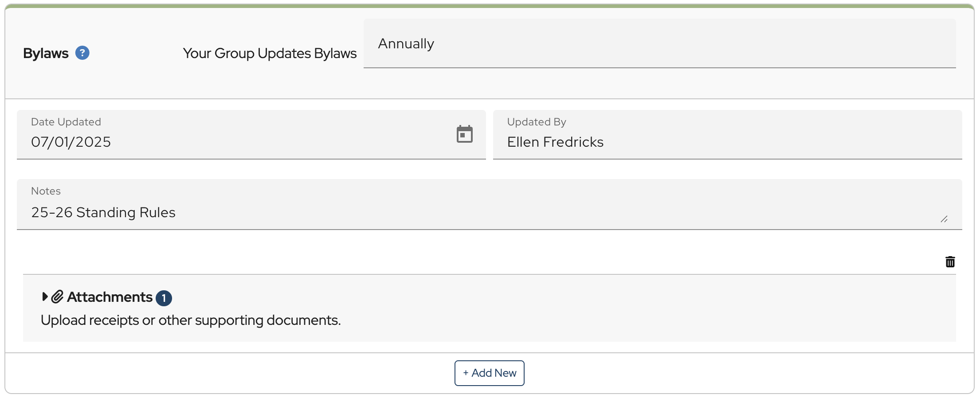Image resolution: width=980 pixels, height=398 pixels.
Task: Click the Attachments section heading
Action: point(110,297)
